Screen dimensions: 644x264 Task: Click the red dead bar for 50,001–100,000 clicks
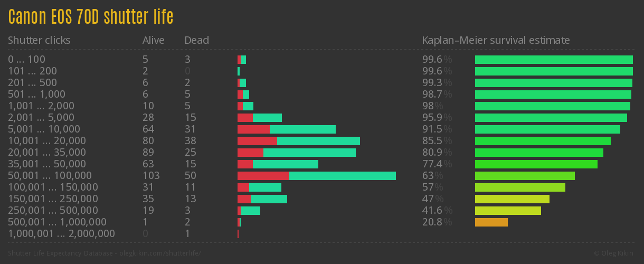pyautogui.click(x=263, y=176)
